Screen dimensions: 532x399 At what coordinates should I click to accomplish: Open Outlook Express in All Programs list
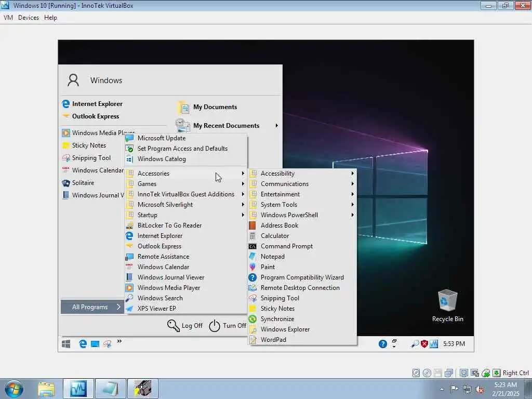point(185,246)
